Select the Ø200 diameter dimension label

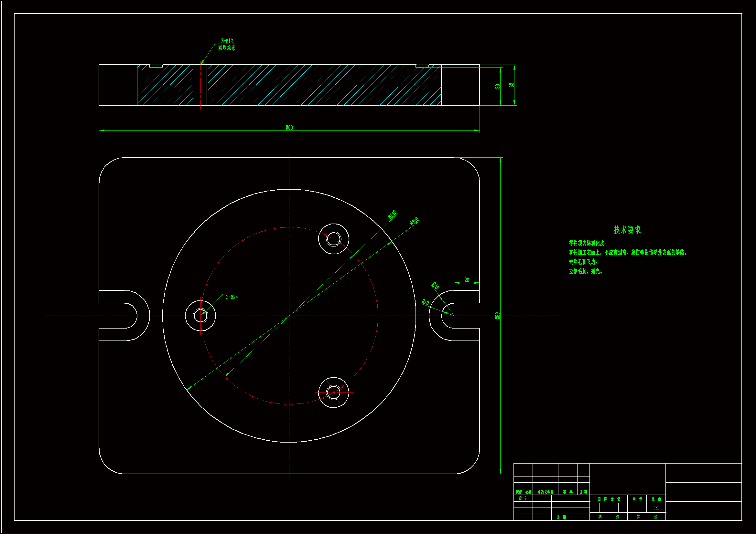414,221
